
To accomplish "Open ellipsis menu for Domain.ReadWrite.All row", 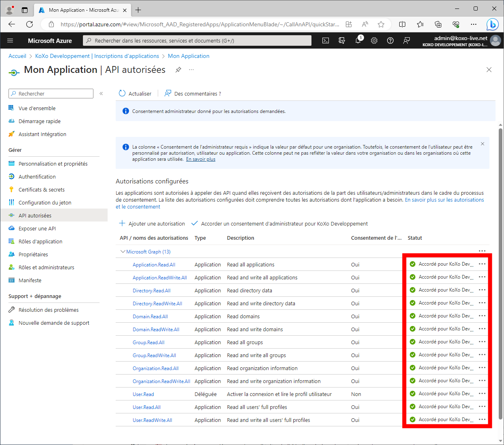I will (x=482, y=329).
